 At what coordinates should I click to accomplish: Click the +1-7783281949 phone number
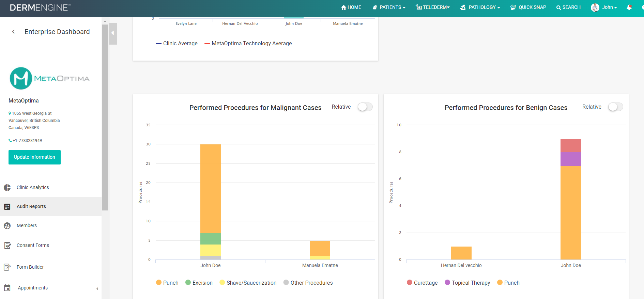click(x=27, y=141)
